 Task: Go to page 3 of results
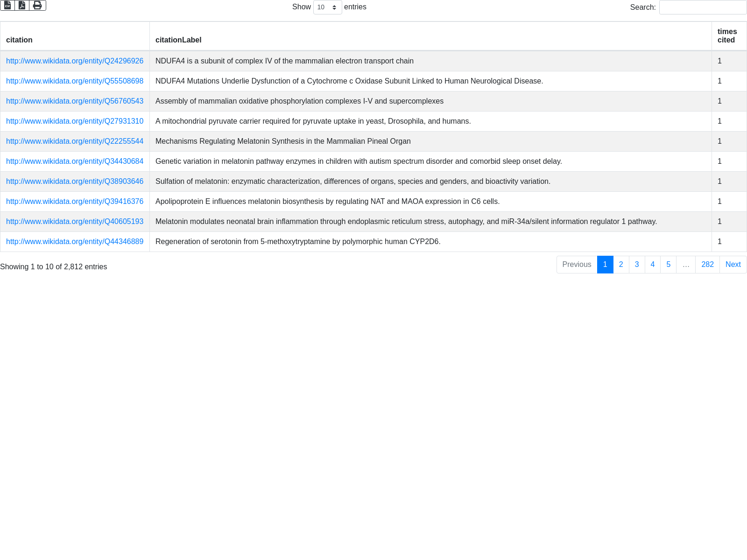[x=636, y=265]
